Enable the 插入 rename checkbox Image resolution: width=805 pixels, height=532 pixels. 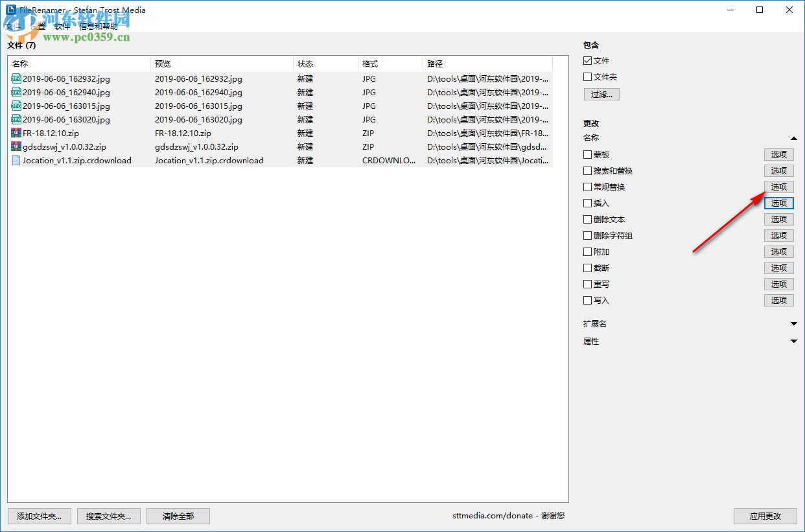click(x=587, y=203)
